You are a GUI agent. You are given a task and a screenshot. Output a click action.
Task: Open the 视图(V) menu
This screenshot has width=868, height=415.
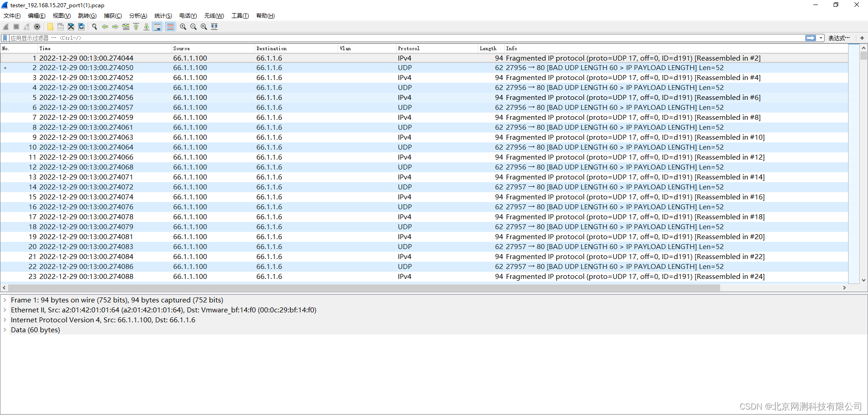(x=61, y=16)
